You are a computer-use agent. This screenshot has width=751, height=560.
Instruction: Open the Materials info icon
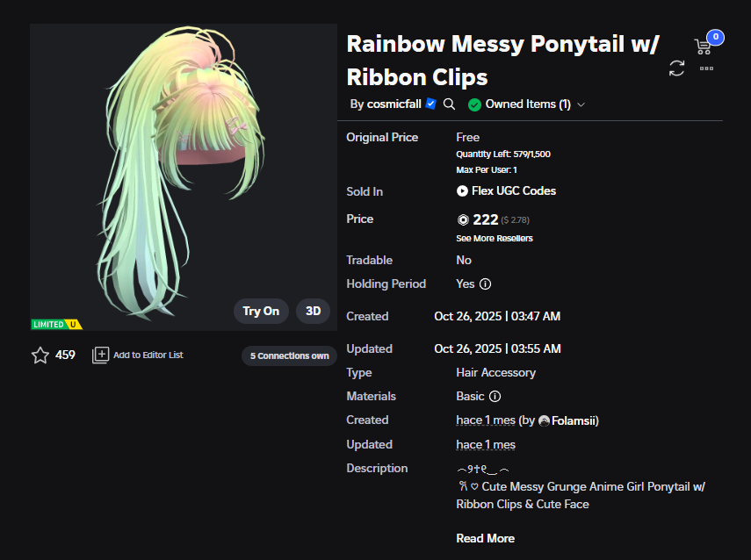pos(495,397)
